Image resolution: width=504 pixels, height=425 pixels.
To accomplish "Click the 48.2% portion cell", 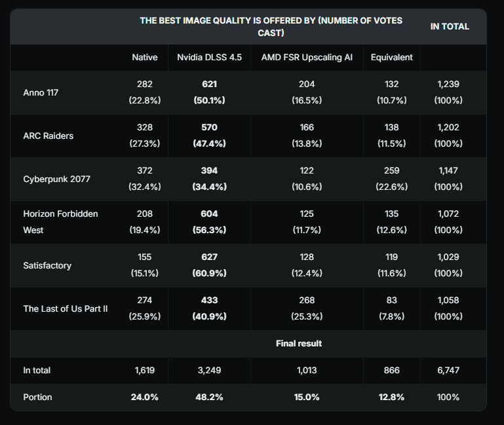I will pos(209,397).
